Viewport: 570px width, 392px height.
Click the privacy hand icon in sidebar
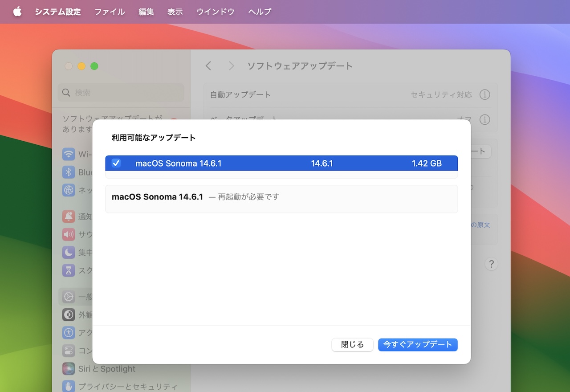coord(69,386)
